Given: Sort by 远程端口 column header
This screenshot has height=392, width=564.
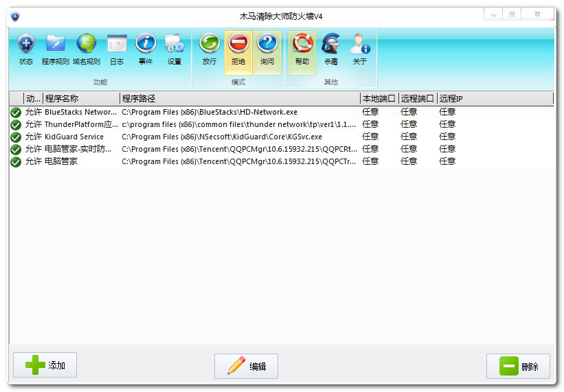Looking at the screenshot, I should click(418, 98).
